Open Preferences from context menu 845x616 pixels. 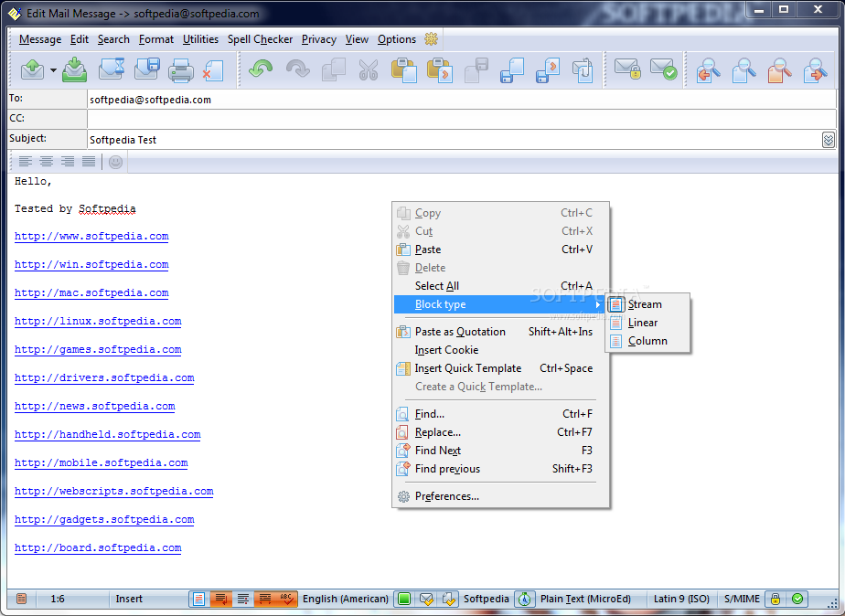(x=501, y=496)
